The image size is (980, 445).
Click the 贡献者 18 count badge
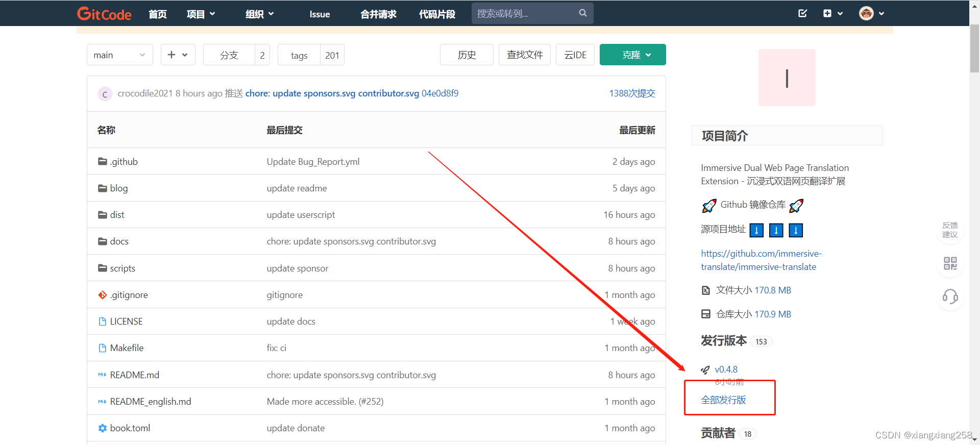click(x=747, y=434)
